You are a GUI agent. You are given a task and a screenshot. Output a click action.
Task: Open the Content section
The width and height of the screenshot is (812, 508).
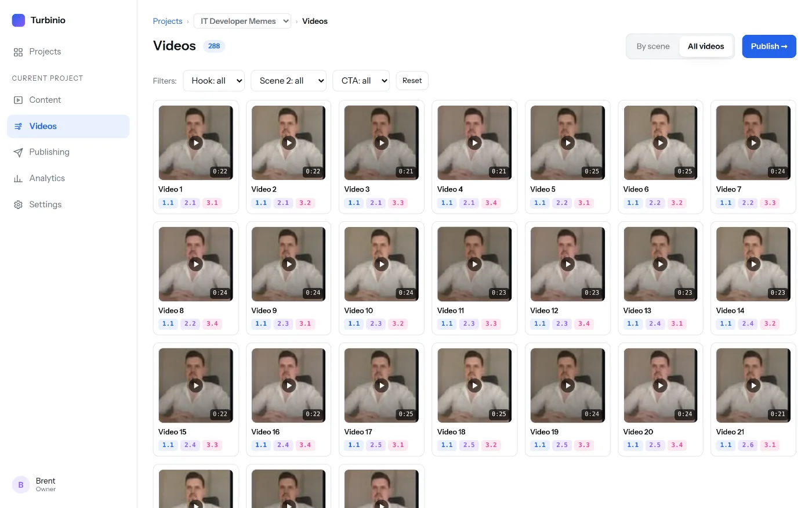point(68,100)
